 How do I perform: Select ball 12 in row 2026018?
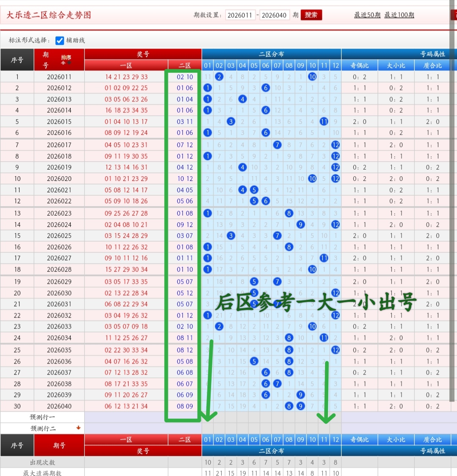point(336,156)
